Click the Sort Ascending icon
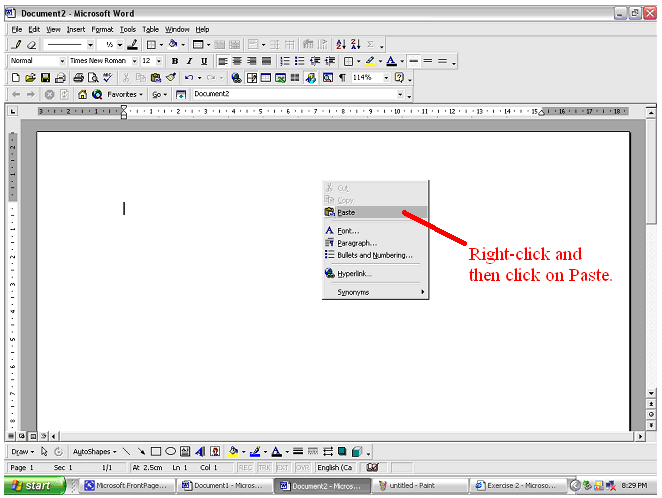662x498 pixels. (341, 44)
